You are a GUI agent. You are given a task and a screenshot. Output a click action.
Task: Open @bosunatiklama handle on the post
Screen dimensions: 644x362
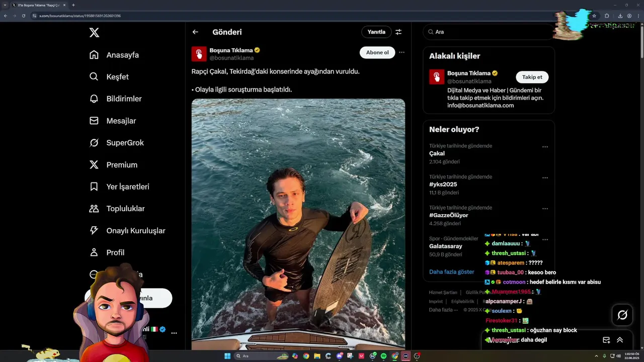coord(231,58)
